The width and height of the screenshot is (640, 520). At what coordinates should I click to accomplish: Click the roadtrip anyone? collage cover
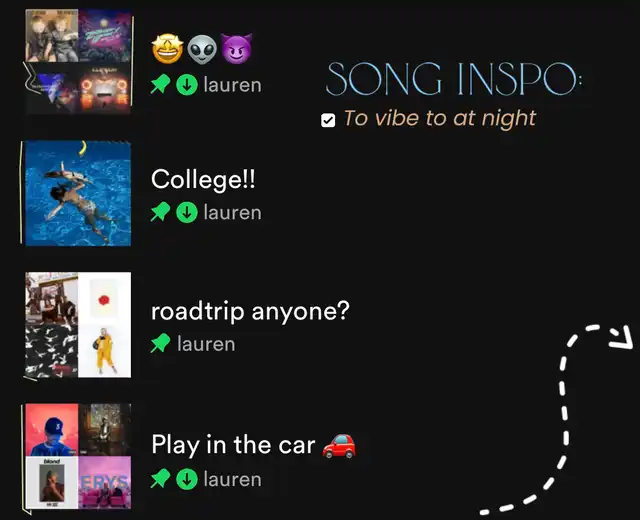78,325
